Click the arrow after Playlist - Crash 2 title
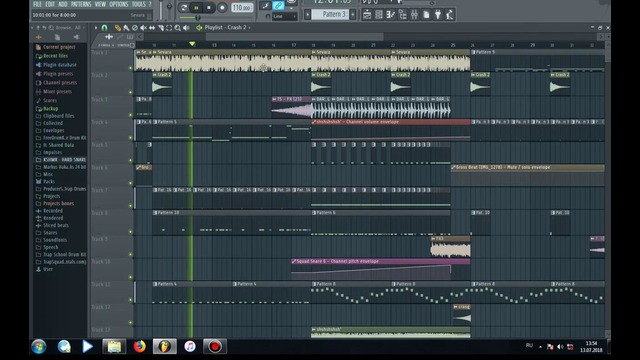This screenshot has height=360, width=640. pyautogui.click(x=249, y=28)
